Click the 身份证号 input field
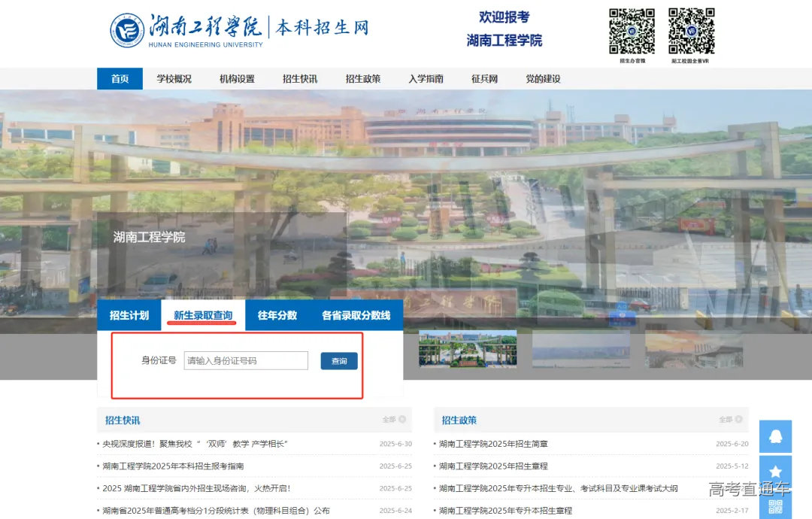 tap(246, 360)
